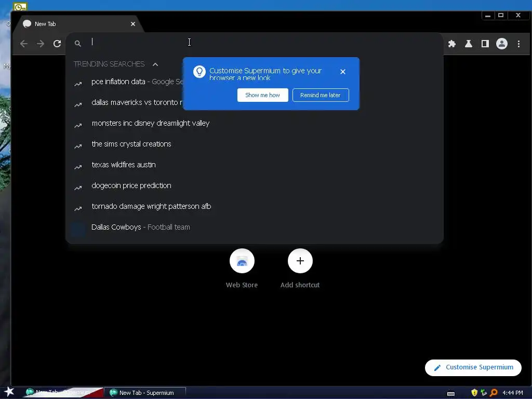
Task: Maximize the Supermium window
Action: coord(501,15)
